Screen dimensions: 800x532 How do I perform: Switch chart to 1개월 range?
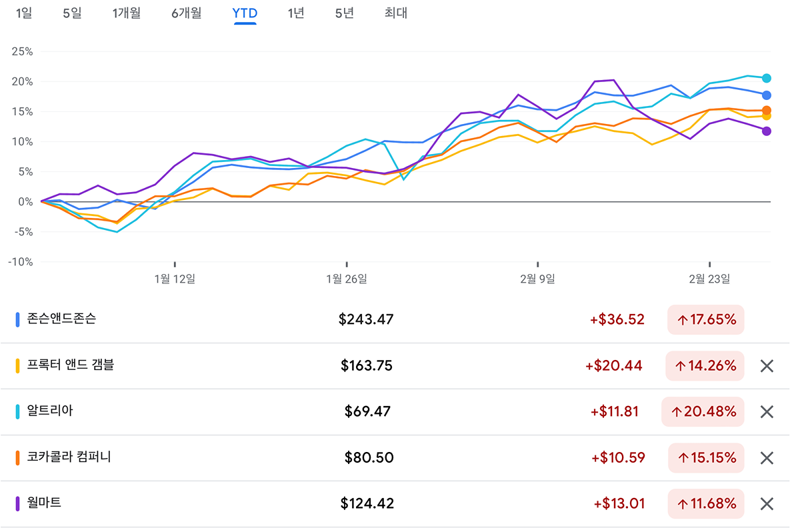(126, 13)
